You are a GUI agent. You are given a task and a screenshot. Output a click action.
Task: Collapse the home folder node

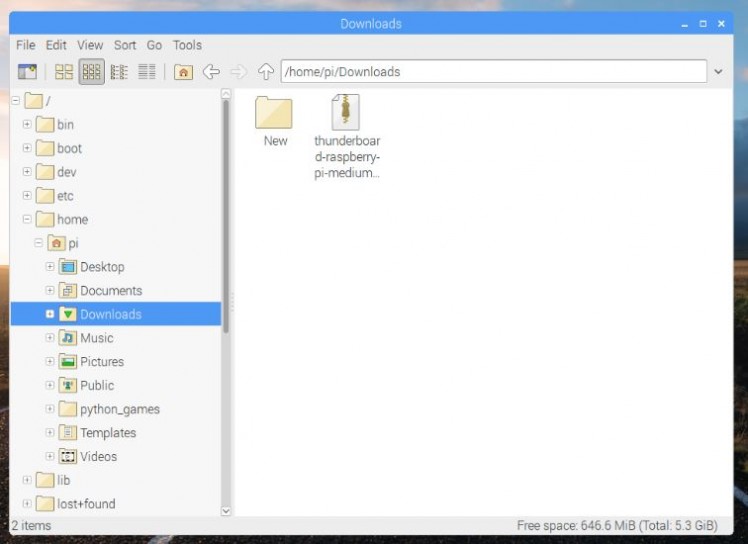pyautogui.click(x=27, y=219)
